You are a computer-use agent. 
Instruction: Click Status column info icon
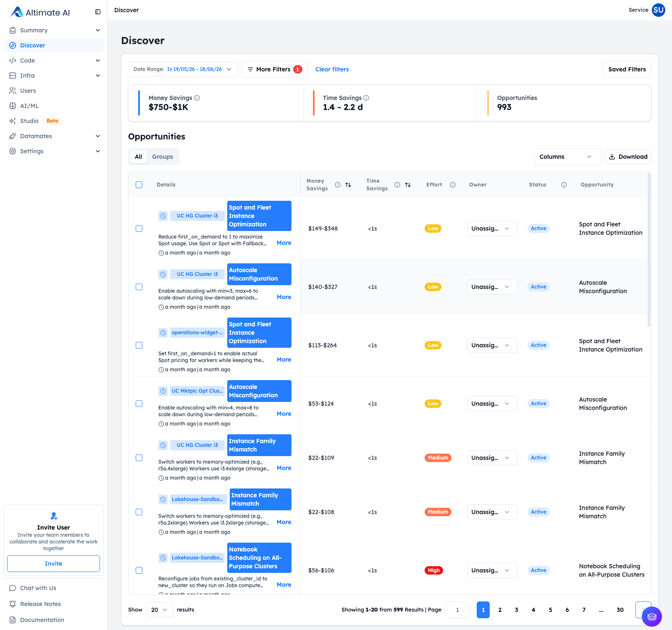point(564,185)
